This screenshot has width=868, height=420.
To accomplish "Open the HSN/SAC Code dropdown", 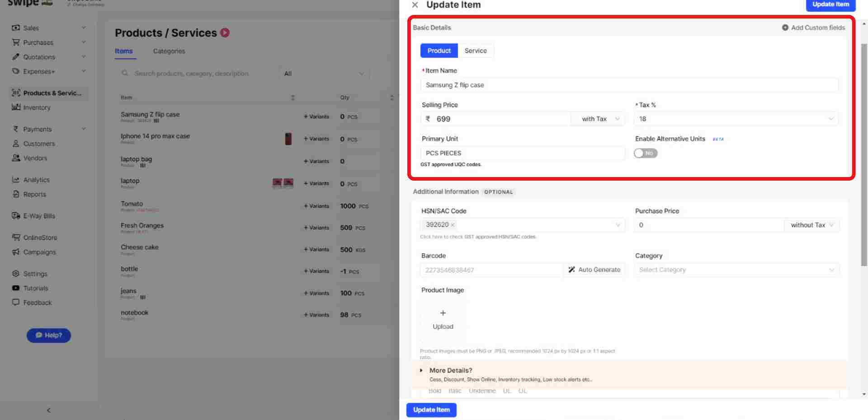I will click(523, 225).
